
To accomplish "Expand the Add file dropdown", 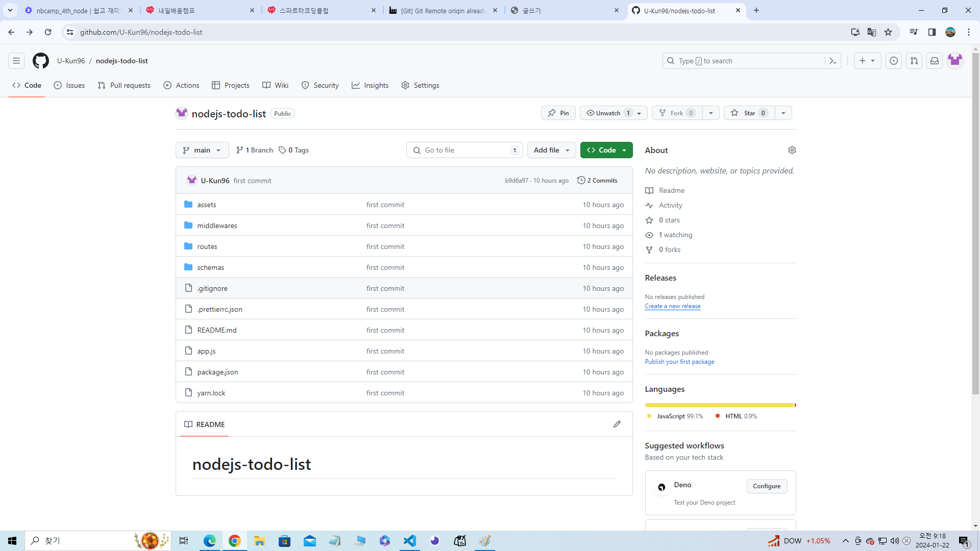I will [x=552, y=150].
